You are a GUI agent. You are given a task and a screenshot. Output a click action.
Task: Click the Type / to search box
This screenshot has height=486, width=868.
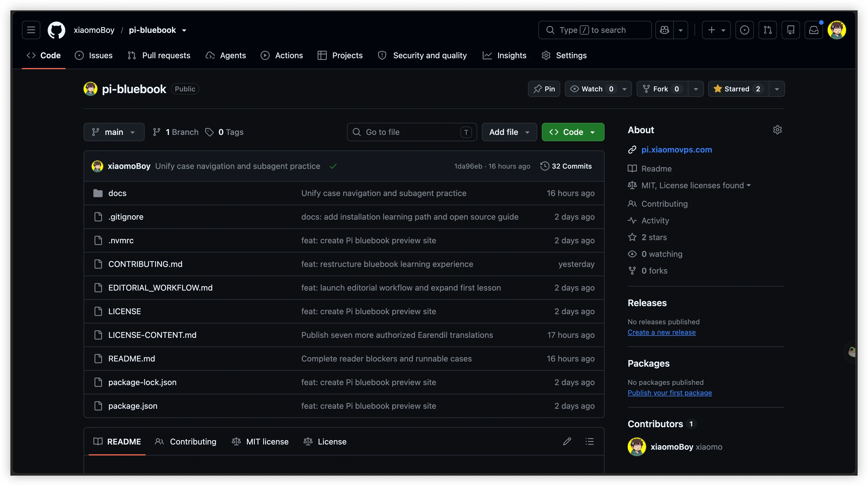(595, 30)
